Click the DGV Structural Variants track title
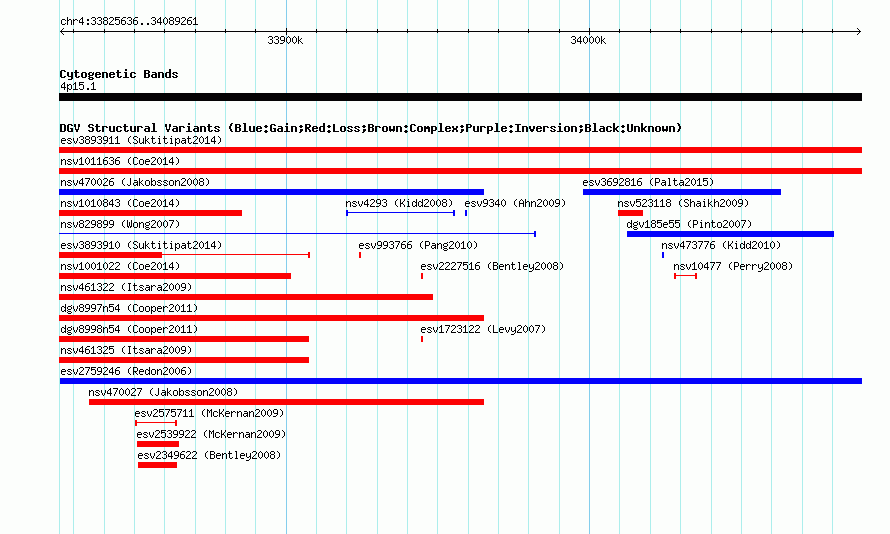 point(371,128)
